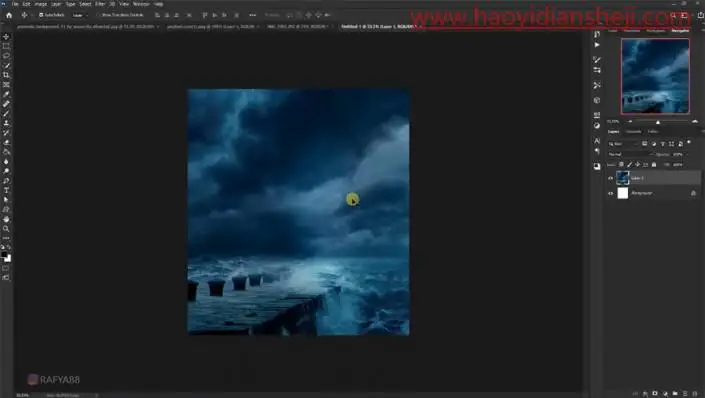Toggle lock transparent pixels in Layers panel
This screenshot has height=398, width=705.
click(621, 165)
